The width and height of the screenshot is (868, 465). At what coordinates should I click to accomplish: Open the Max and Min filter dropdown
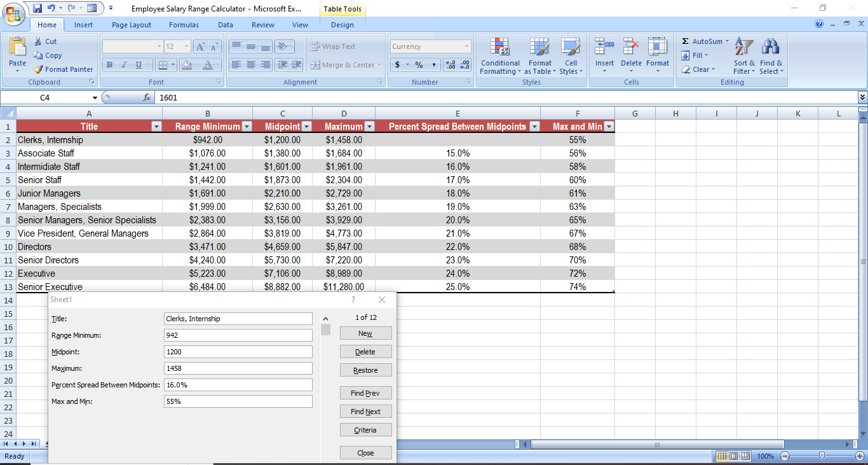tap(609, 127)
